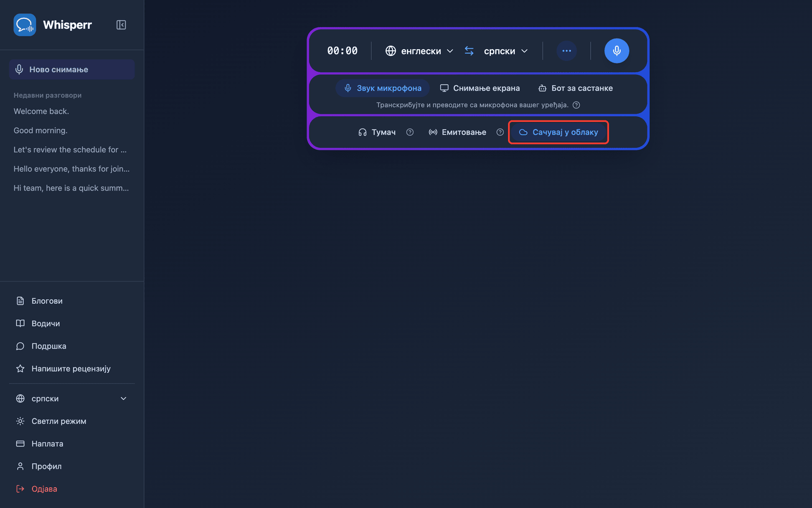Select the Звук микрофона tab
The width and height of the screenshot is (812, 508).
pyautogui.click(x=383, y=88)
